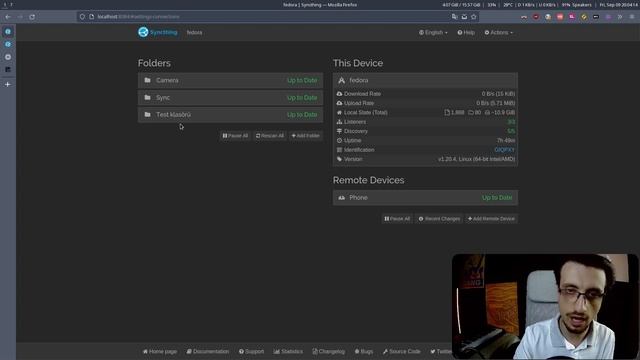This screenshot has width=640, height=360.
Task: Select the topmost active tab icon in the sidebar
Action: 8,31
